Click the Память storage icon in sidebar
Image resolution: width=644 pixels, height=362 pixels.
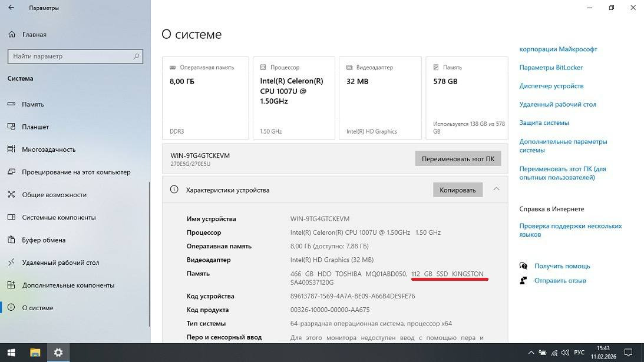(x=11, y=104)
